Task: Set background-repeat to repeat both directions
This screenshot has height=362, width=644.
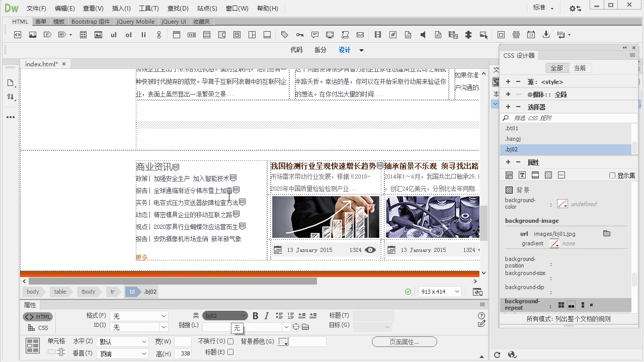Action: point(561,305)
